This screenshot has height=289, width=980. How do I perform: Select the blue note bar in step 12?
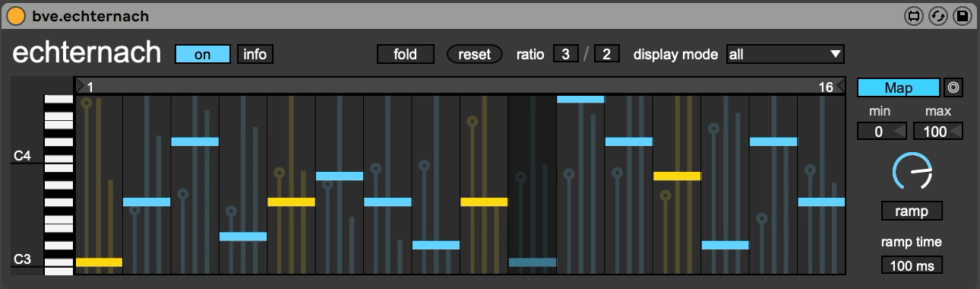(629, 141)
